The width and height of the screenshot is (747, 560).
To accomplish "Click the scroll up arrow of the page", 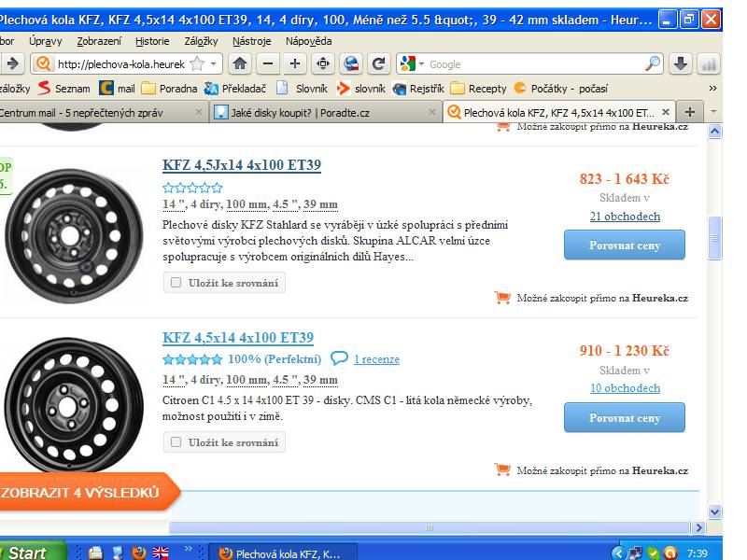I will point(714,131).
